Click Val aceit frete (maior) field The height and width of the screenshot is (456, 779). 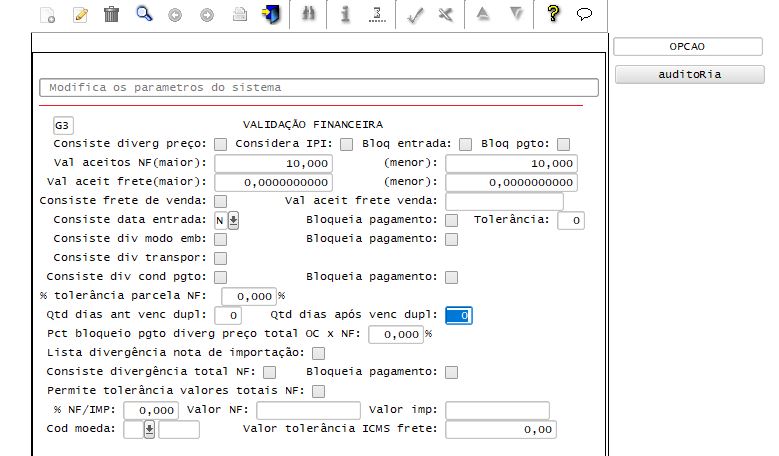coord(273,182)
